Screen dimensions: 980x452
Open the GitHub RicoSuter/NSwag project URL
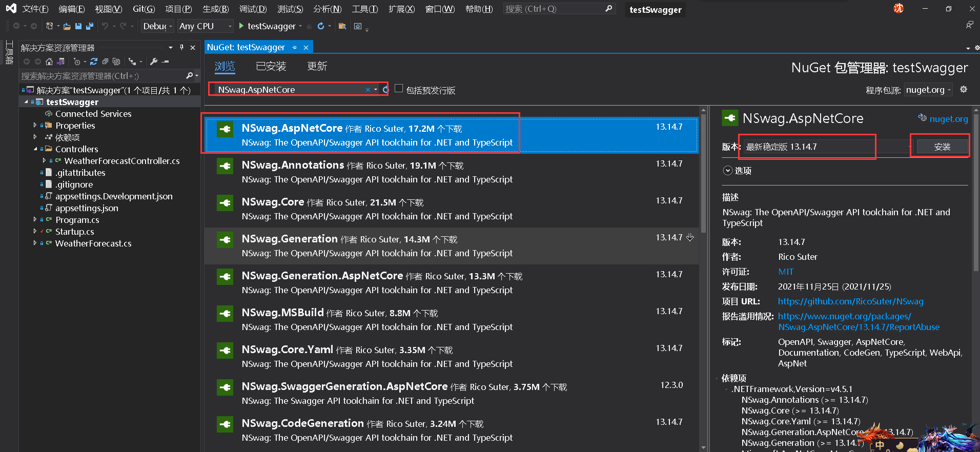click(x=850, y=301)
